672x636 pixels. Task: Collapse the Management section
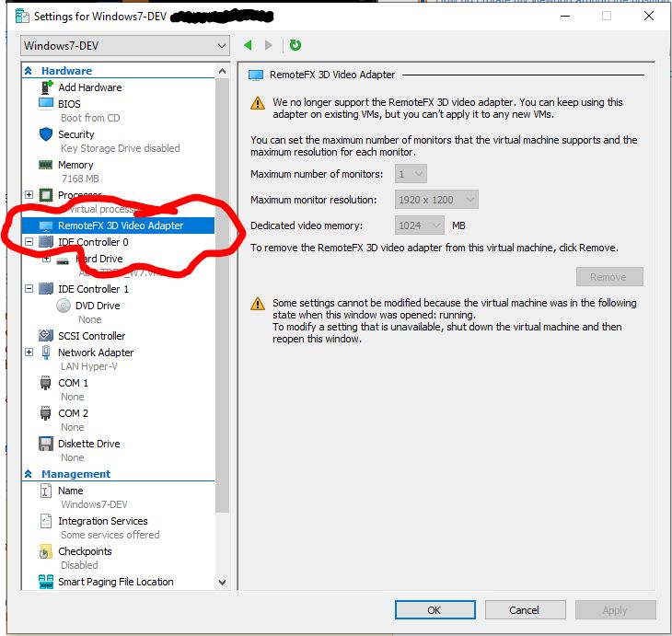[x=29, y=474]
